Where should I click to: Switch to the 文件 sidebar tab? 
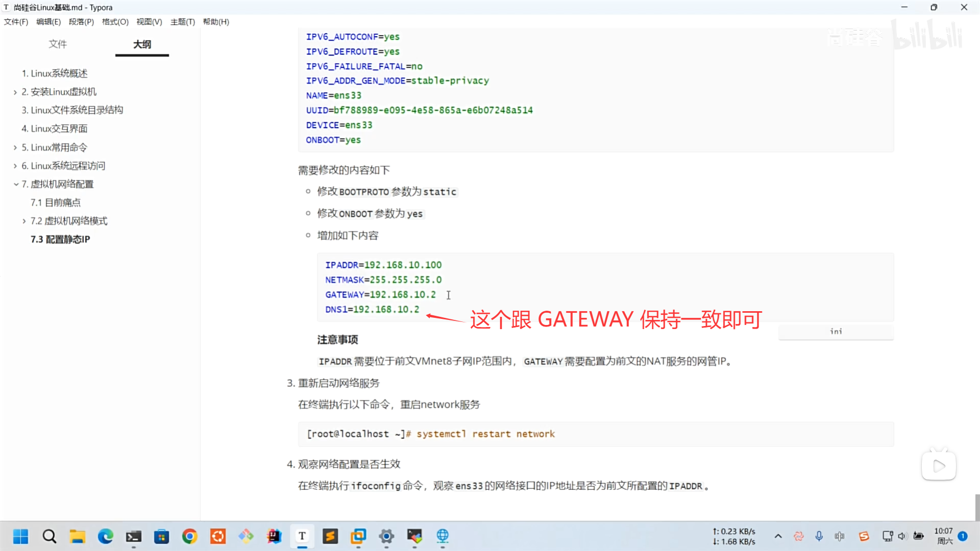[x=58, y=44]
